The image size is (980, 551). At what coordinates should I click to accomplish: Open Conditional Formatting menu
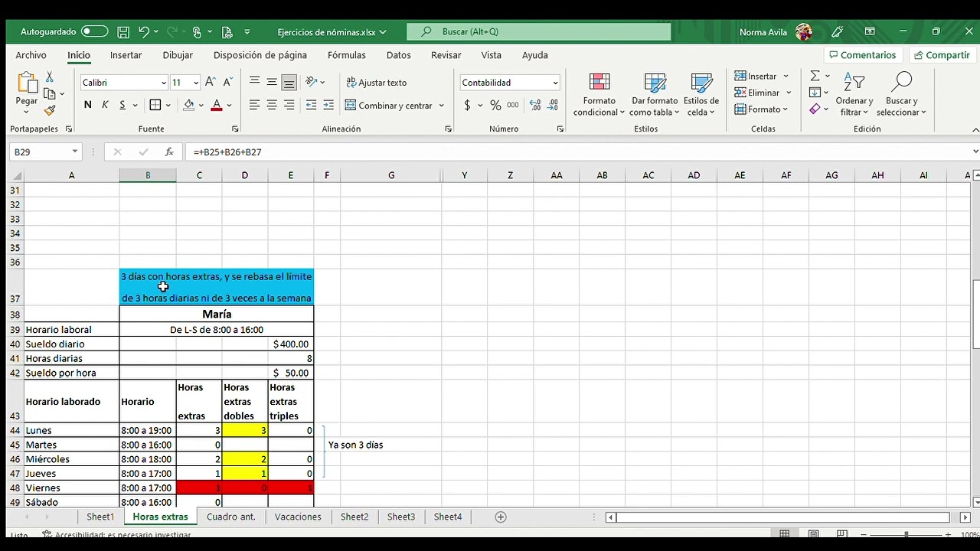[x=599, y=96]
